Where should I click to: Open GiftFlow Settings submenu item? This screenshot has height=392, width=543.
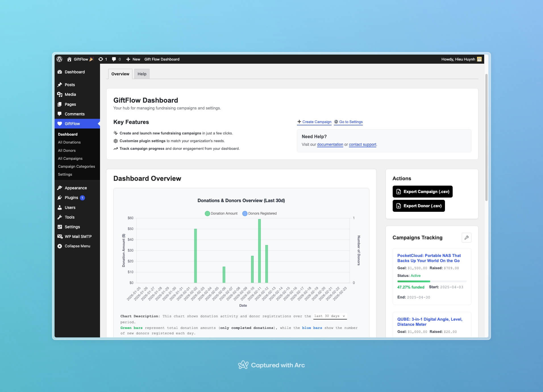pos(65,174)
